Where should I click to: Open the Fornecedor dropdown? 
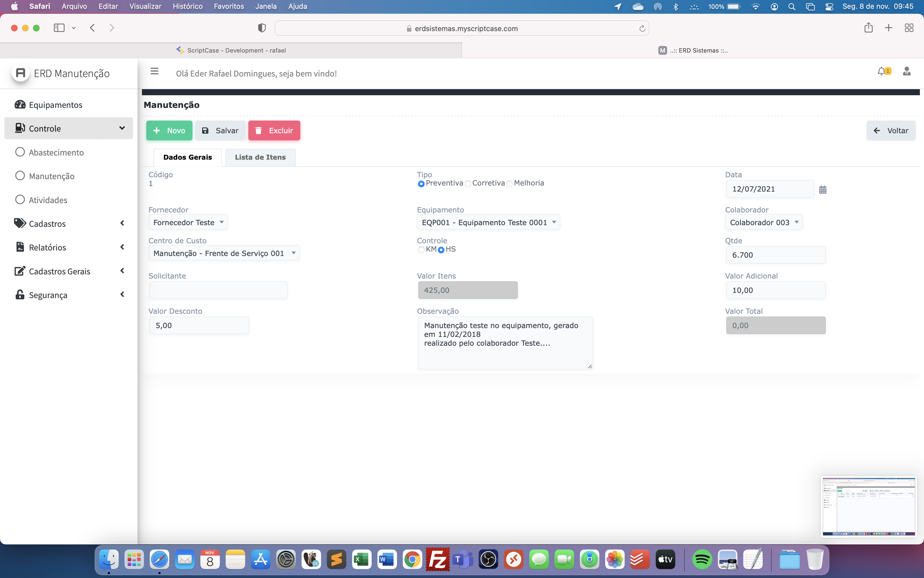(x=188, y=222)
